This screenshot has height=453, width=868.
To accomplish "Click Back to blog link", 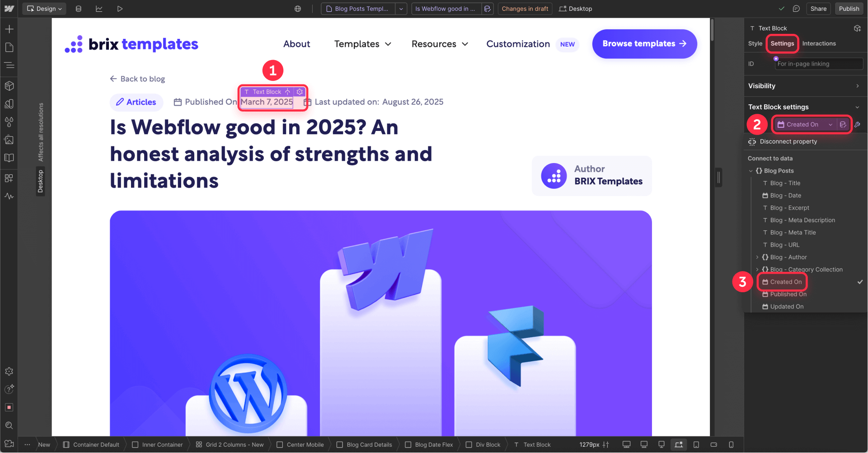I will [137, 79].
